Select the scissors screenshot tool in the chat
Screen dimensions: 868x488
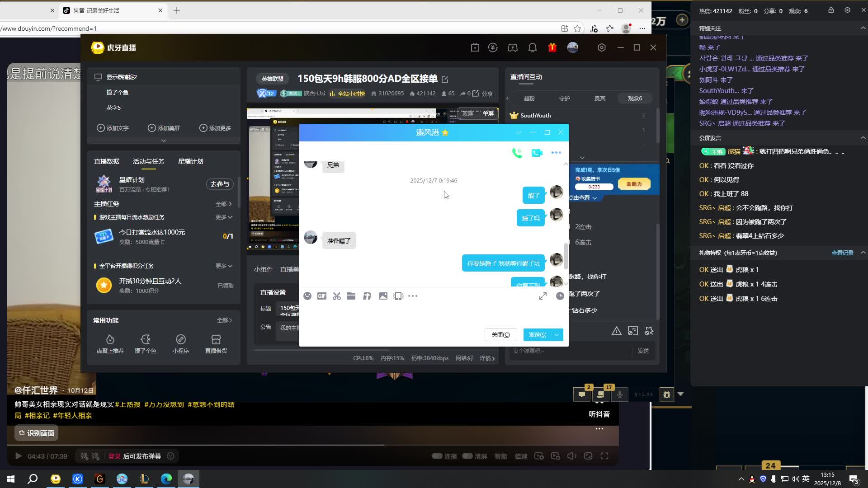pyautogui.click(x=337, y=296)
